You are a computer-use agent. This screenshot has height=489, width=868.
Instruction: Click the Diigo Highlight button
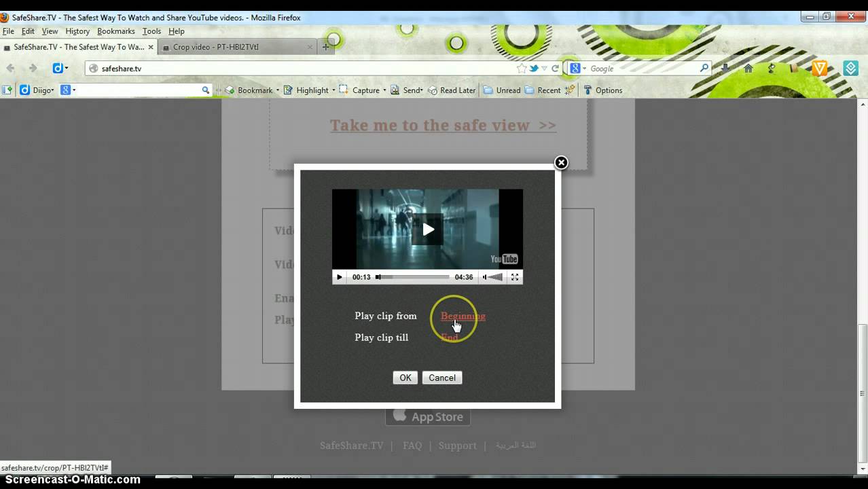click(x=306, y=90)
